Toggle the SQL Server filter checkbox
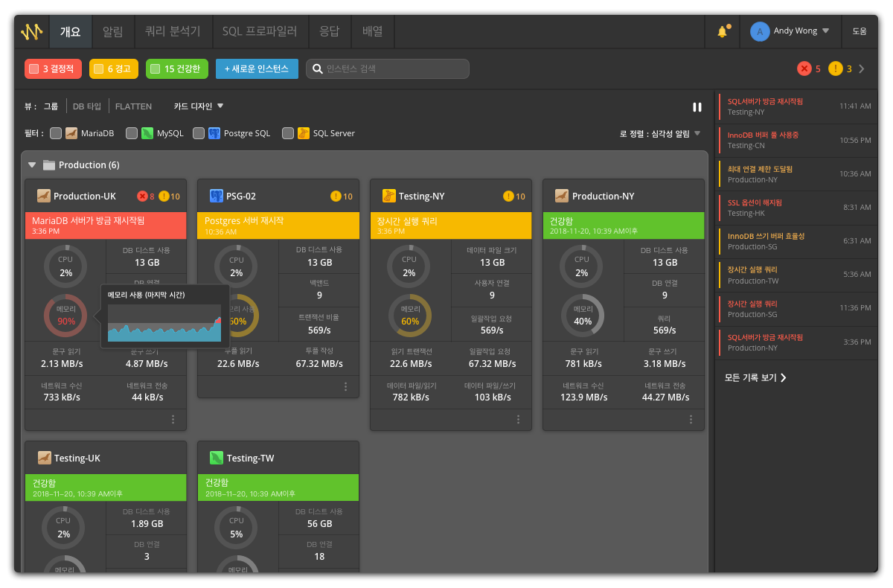The image size is (893, 588). click(288, 133)
